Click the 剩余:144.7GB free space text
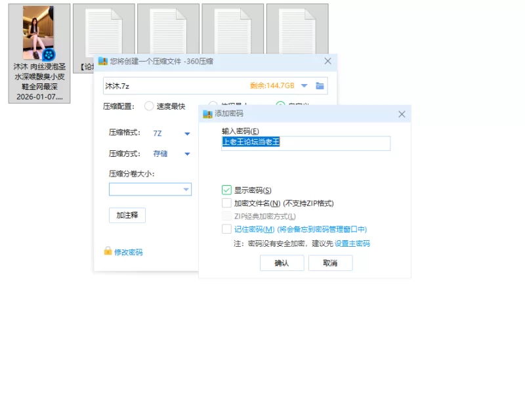 (272, 86)
